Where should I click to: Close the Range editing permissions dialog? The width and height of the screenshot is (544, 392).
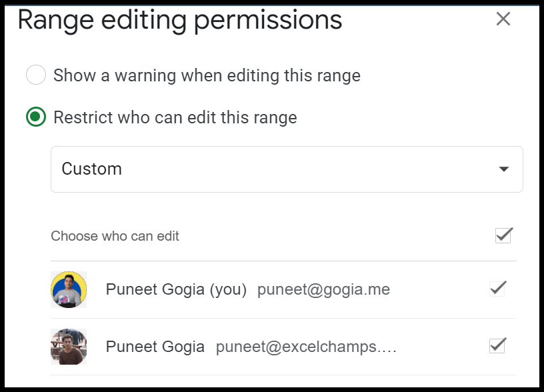tap(503, 19)
